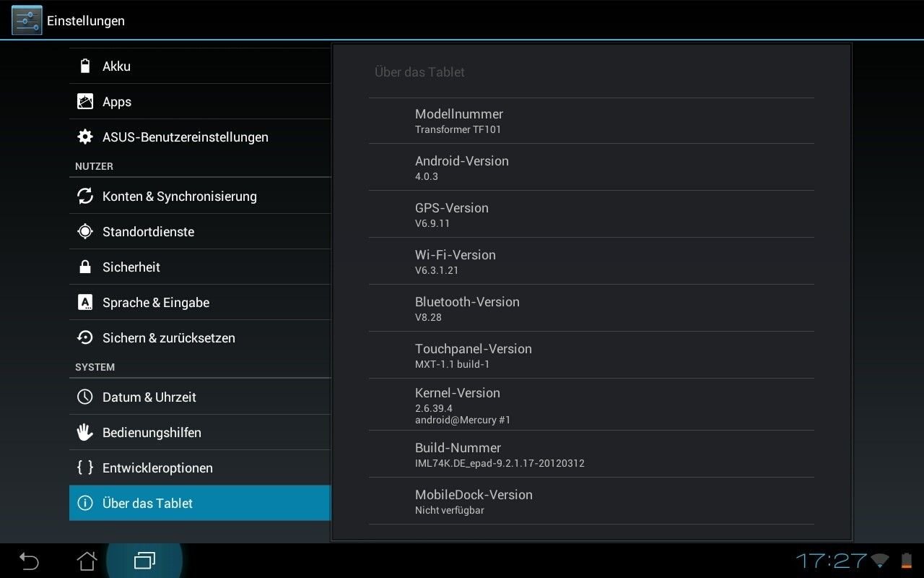
Task: Click the Über das Tablet info icon
Action: pos(85,503)
